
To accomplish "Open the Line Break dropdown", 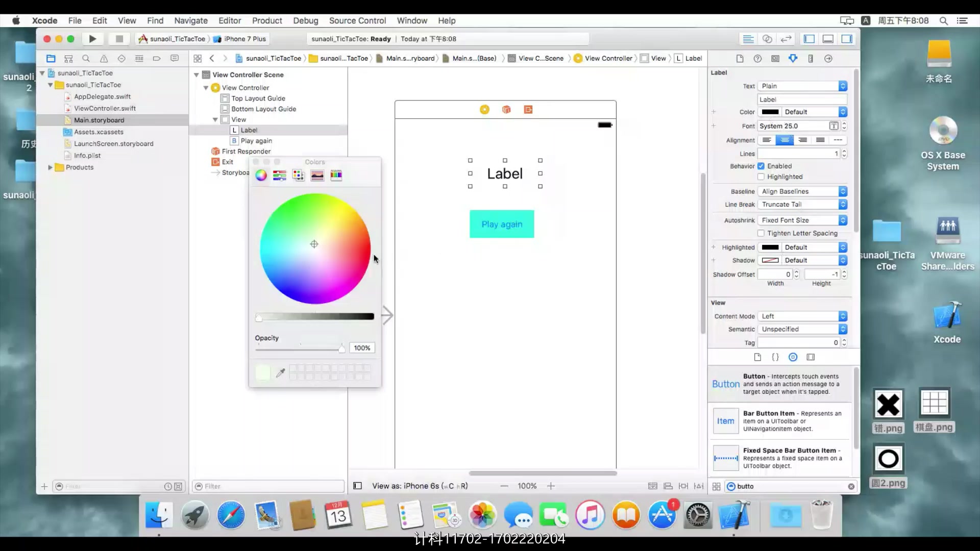I will 802,205.
